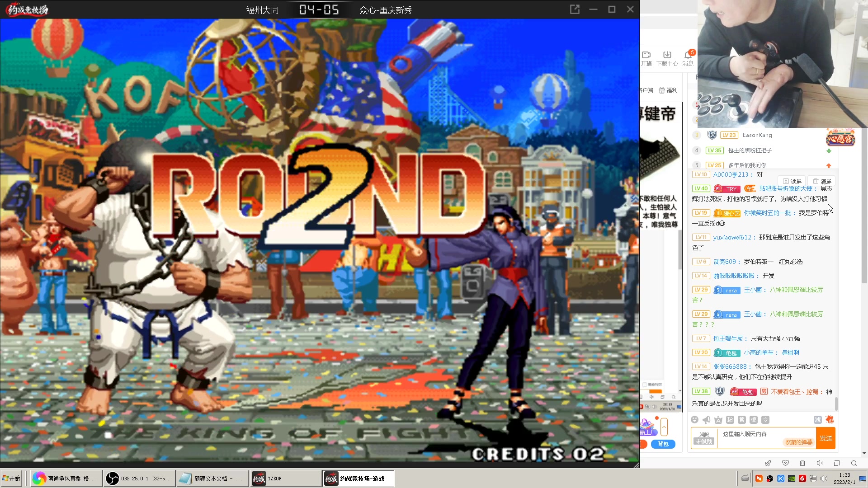Open the 福利 gift benefits link
Screen dimensions: 868x488
(x=668, y=90)
